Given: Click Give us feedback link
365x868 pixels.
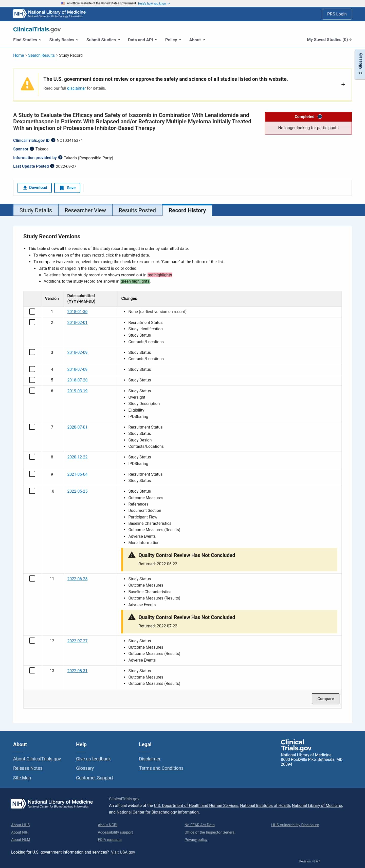Looking at the screenshot, I should coord(94,759).
